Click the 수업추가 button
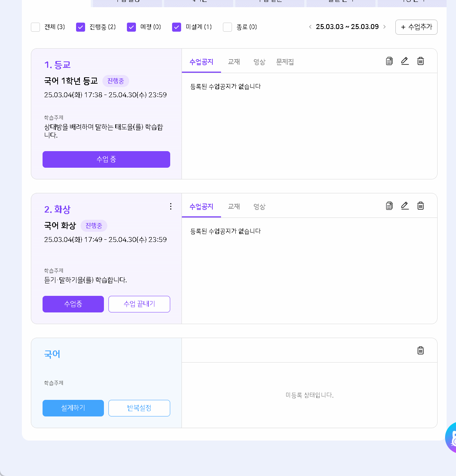The height and width of the screenshot is (476, 456). point(416,27)
